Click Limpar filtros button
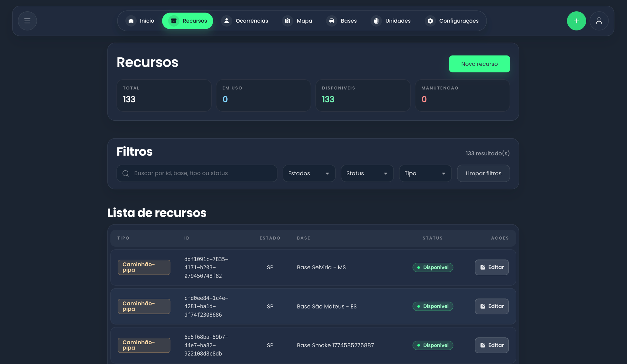627x364 pixels. click(483, 173)
